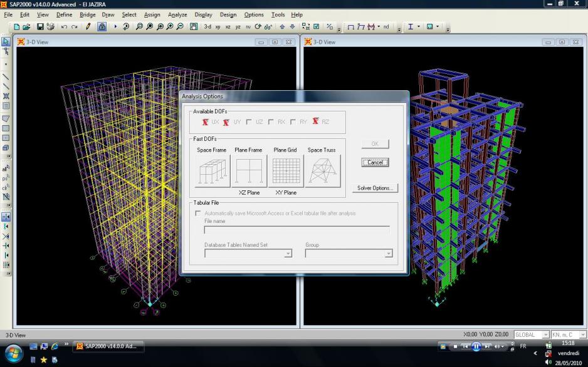
Task: Click the I-section frame property icon
Action: [x=411, y=26]
